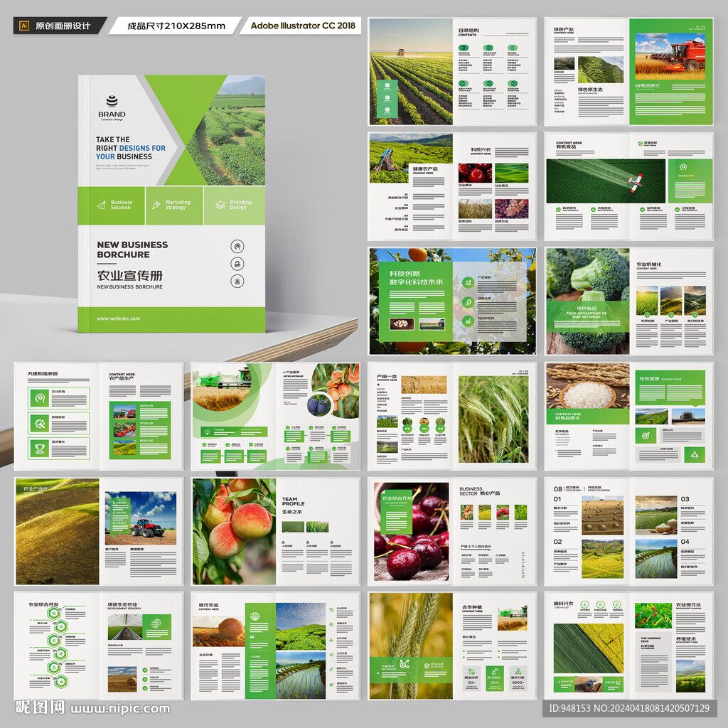Click the 农业现代化 heading in the last spread
This screenshot has height=728, width=728.
(x=688, y=605)
